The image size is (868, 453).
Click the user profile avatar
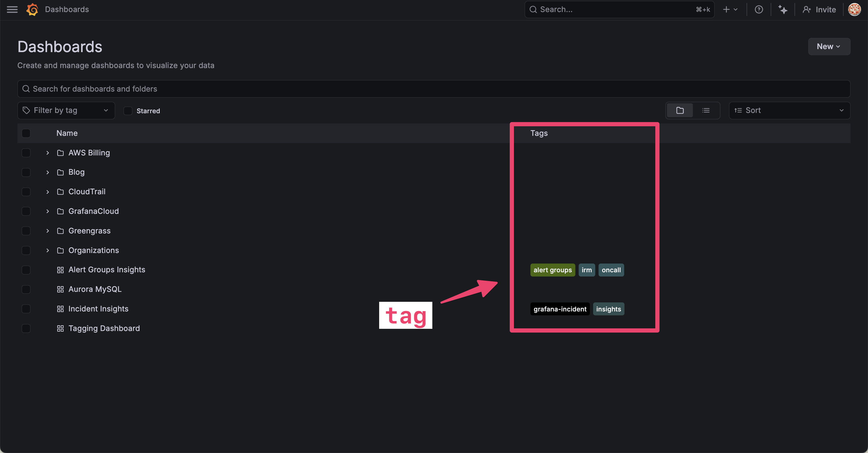(854, 9)
